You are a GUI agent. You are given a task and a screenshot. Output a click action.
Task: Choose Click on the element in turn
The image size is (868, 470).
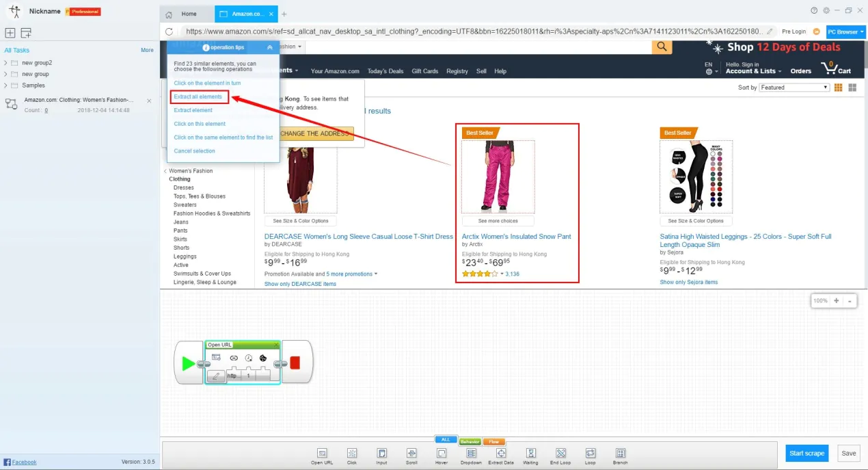pos(207,83)
